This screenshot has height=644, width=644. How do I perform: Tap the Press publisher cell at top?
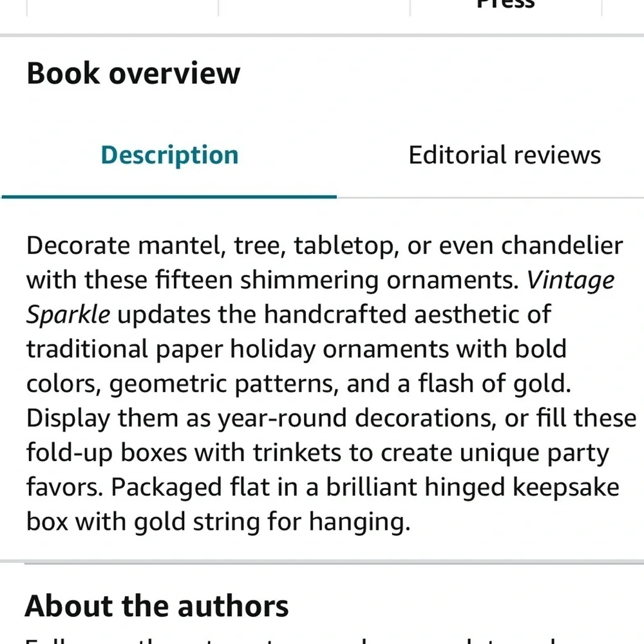pyautogui.click(x=506, y=6)
